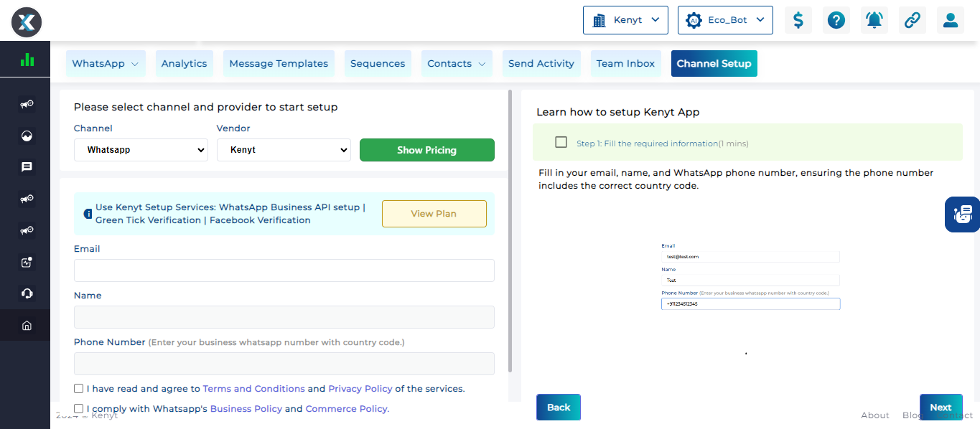The width and height of the screenshot is (980, 429).
Task: Click the chain link icon
Action: 913,20
